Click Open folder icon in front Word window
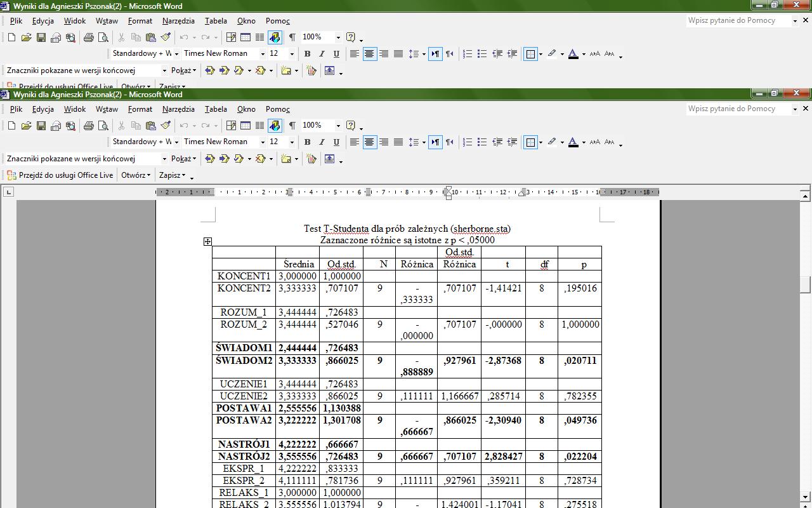812x508 pixels. pyautogui.click(x=26, y=126)
